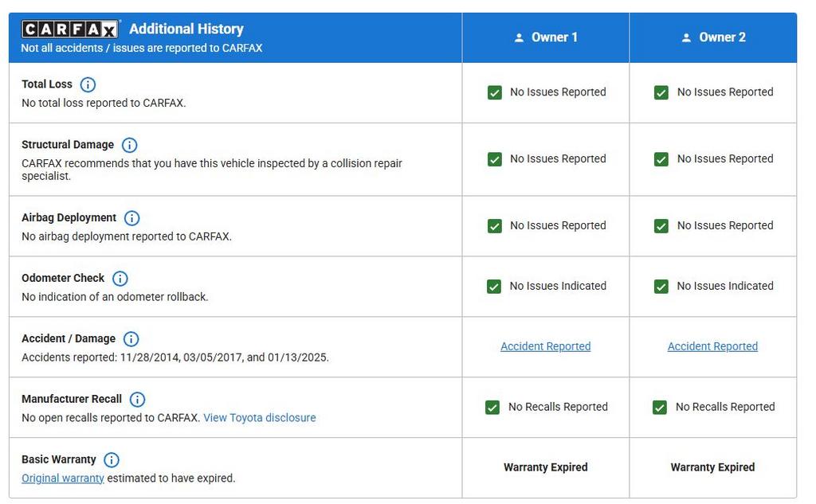
Task: Open Accident / Damage info icon
Action: [x=131, y=339]
